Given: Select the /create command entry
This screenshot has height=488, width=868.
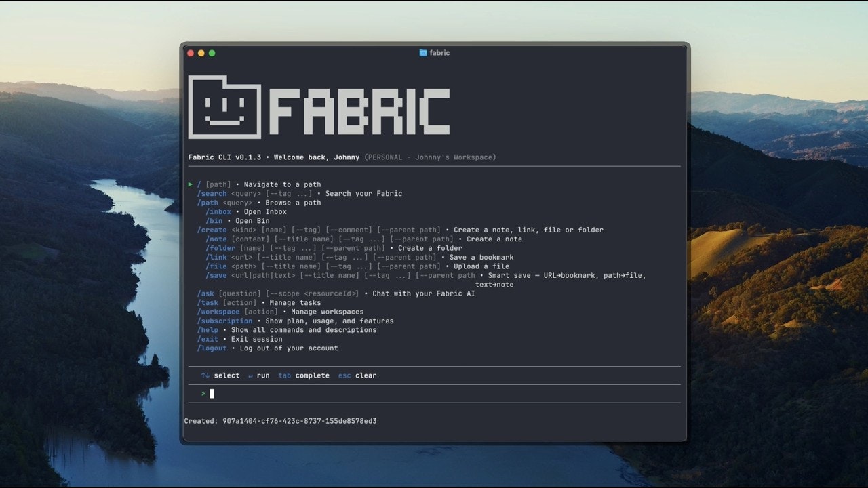Looking at the screenshot, I should point(400,230).
